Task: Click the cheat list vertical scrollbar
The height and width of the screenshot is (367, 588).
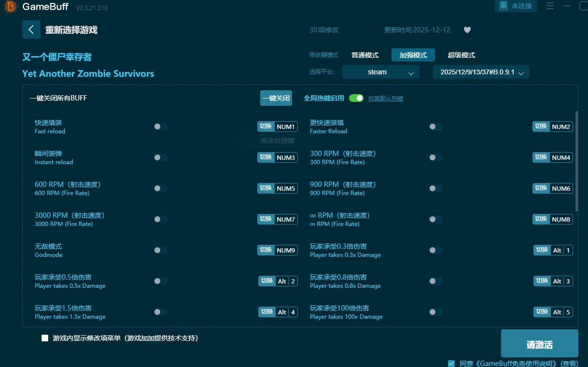Action: [x=576, y=161]
